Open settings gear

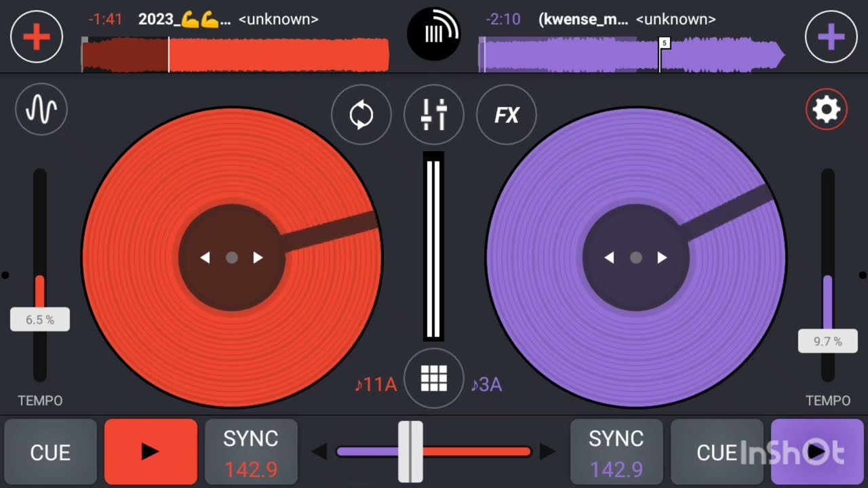coord(827,109)
